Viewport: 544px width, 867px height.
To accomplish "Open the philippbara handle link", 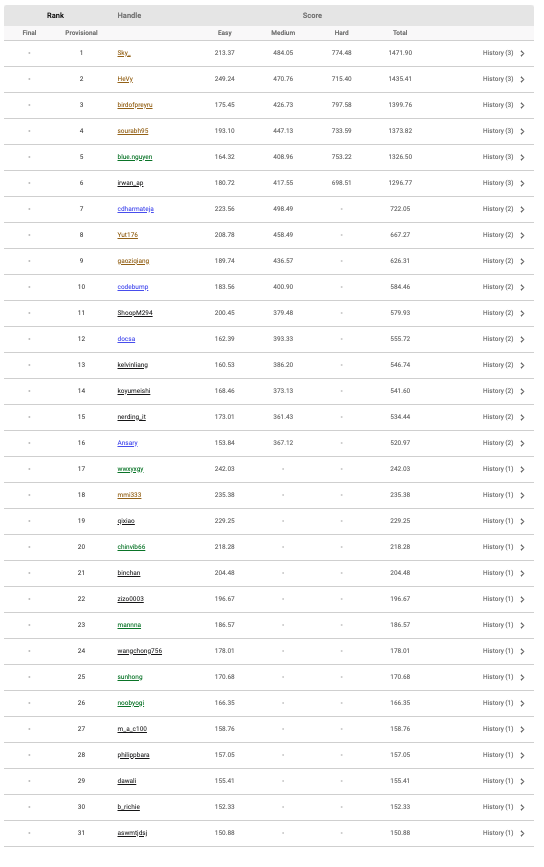I will 133,755.
